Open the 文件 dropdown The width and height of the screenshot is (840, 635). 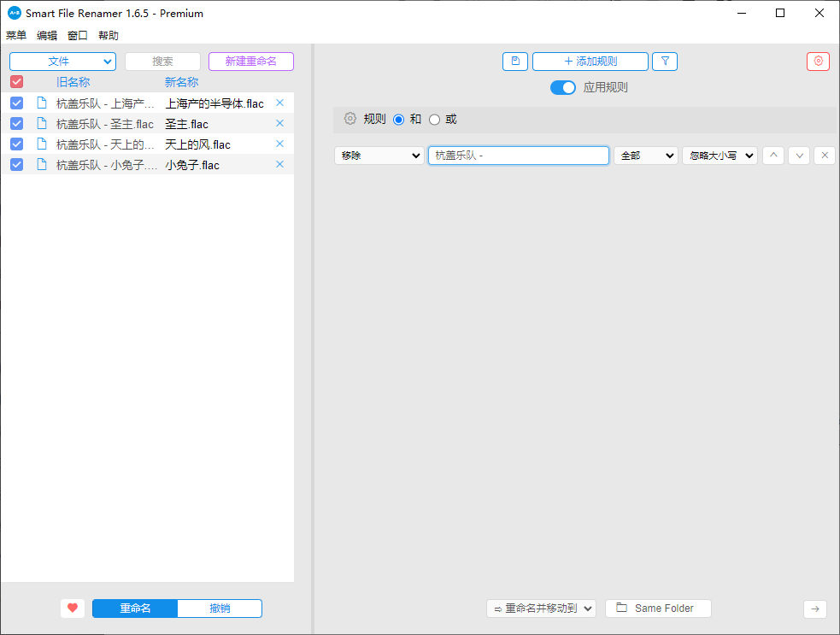[62, 62]
